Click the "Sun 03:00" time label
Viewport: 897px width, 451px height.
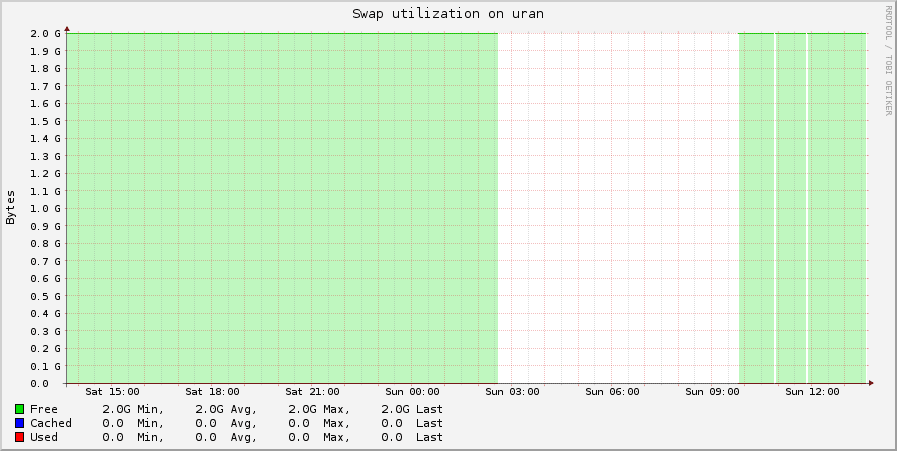(512, 392)
